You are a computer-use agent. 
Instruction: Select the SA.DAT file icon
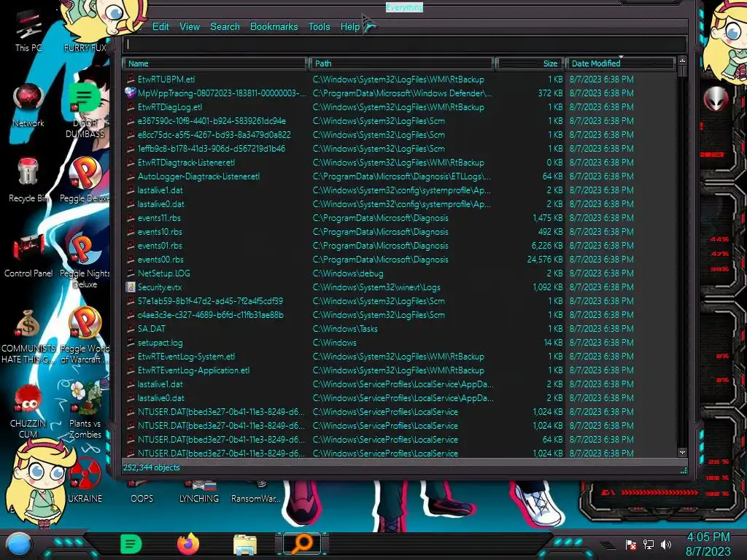(x=130, y=329)
